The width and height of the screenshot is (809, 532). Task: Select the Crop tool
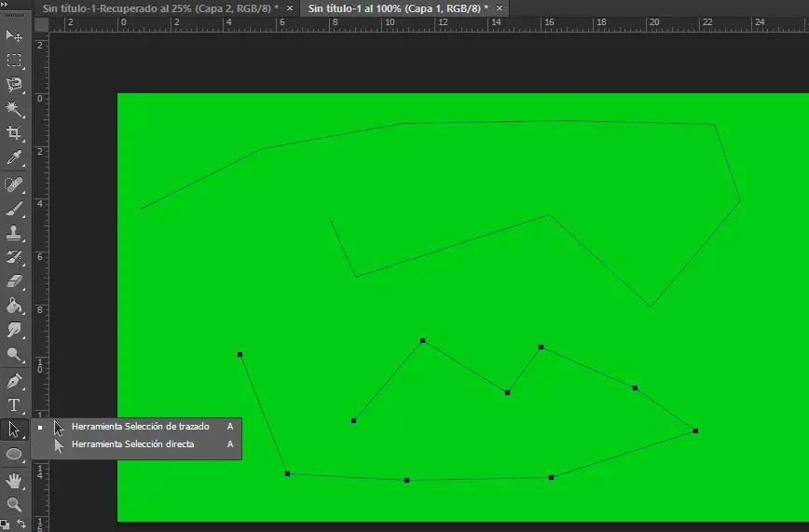(x=14, y=132)
